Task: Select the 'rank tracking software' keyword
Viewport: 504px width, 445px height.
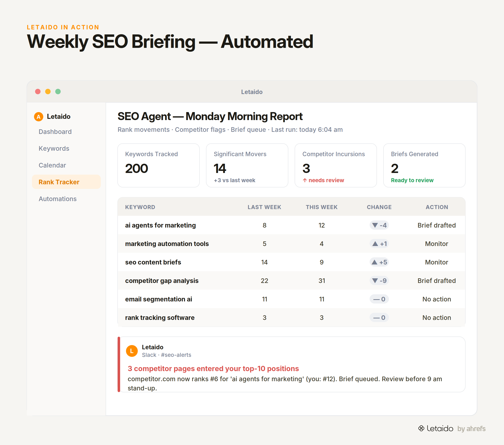Action: point(160,318)
